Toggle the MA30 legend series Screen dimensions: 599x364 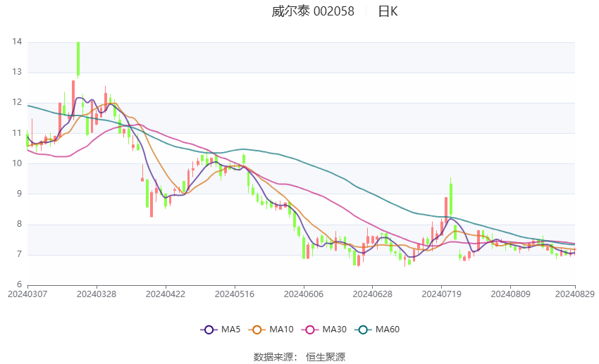click(324, 330)
